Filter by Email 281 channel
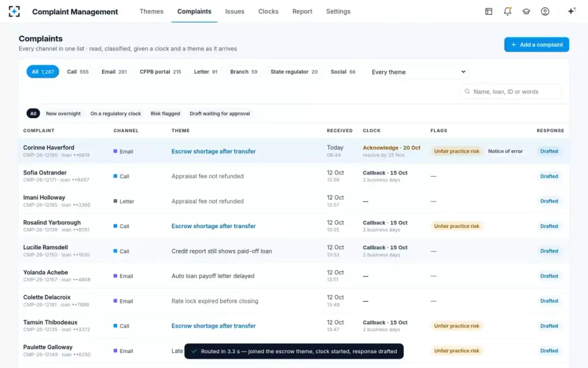 tap(114, 72)
